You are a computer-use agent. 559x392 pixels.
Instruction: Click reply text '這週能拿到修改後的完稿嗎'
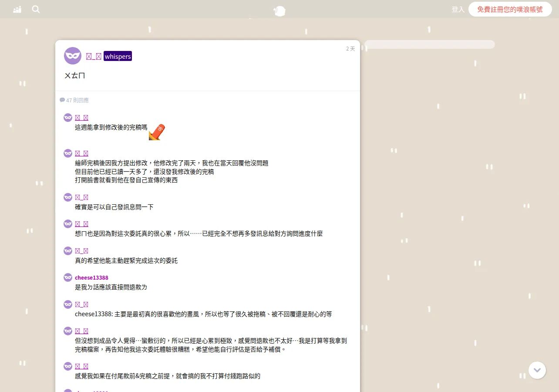click(x=111, y=128)
